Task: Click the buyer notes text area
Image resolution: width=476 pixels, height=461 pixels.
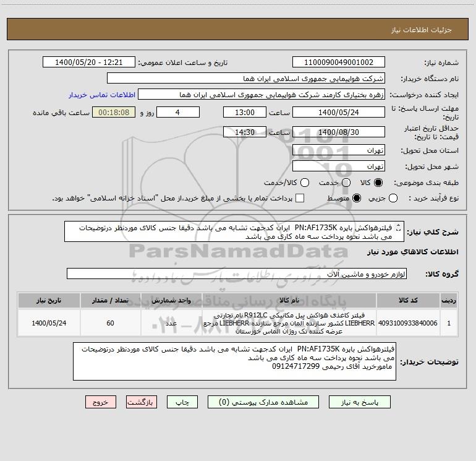Action: pos(234,361)
